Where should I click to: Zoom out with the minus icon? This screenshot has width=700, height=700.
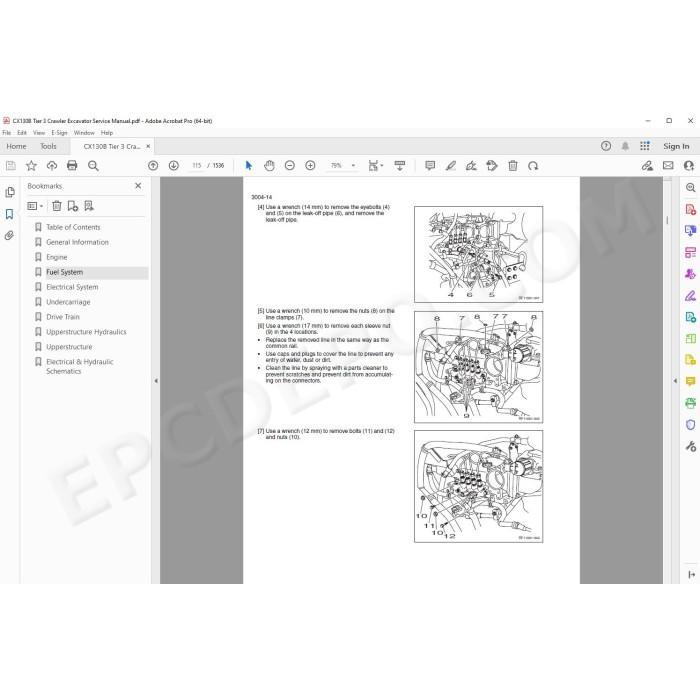pos(290,166)
